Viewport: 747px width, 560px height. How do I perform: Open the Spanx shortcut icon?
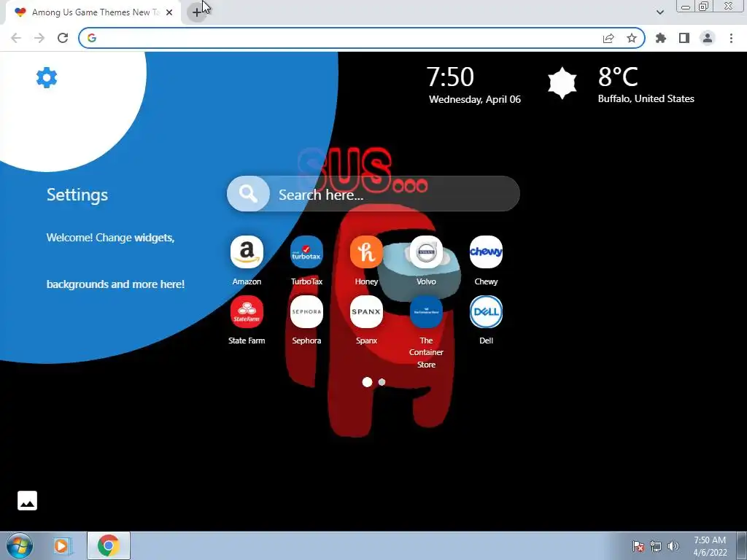[366, 312]
